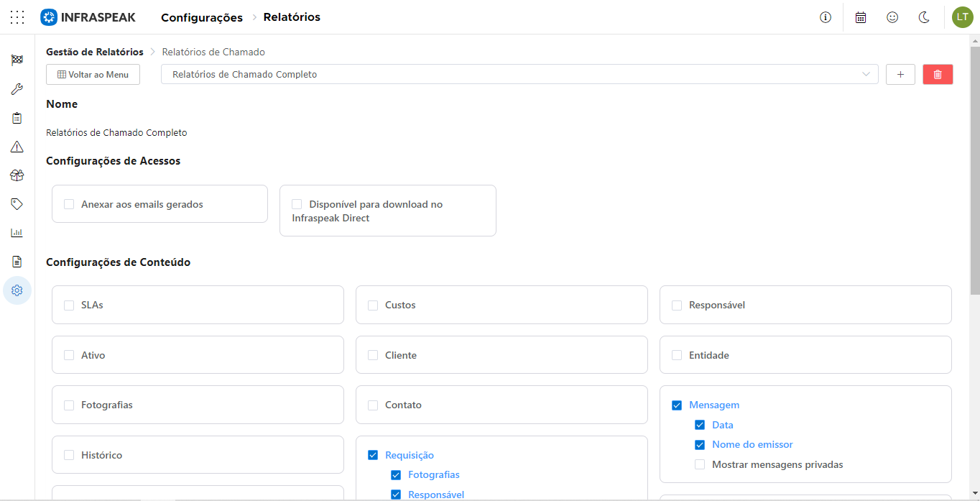The image size is (980, 501).
Task: Uncheck the Mensagem checkbox
Action: [x=677, y=405]
